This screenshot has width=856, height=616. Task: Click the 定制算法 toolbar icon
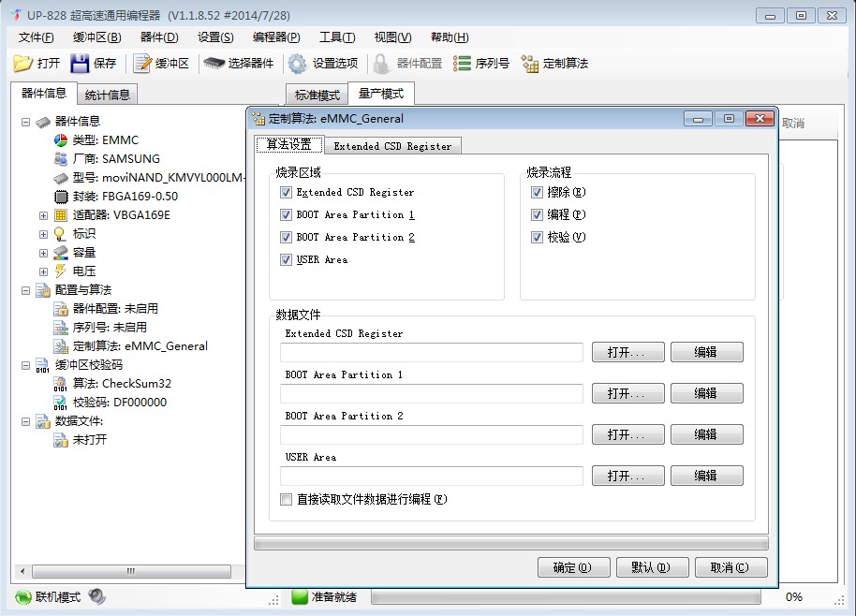point(529,64)
